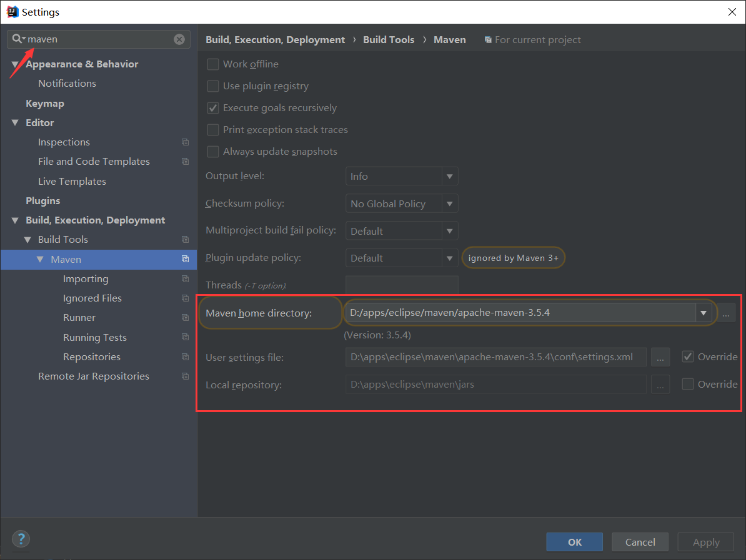746x560 pixels.
Task: Clear the maven search text
Action: [179, 39]
